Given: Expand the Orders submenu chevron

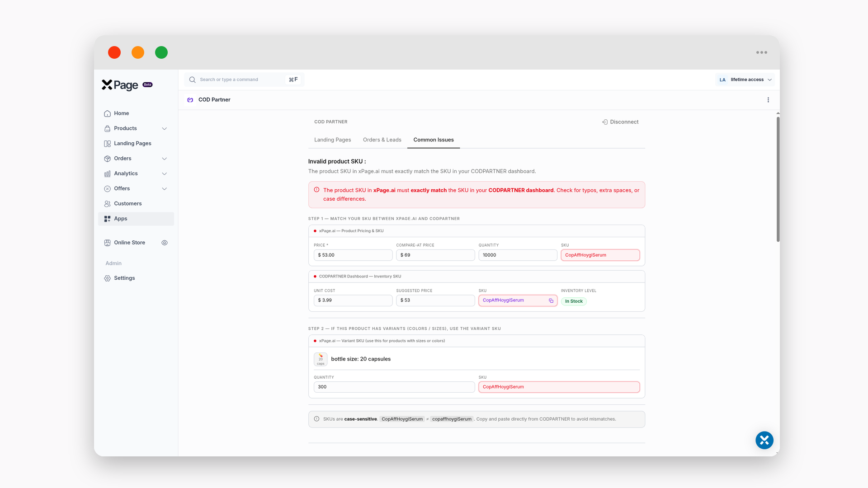Looking at the screenshot, I should pos(165,159).
